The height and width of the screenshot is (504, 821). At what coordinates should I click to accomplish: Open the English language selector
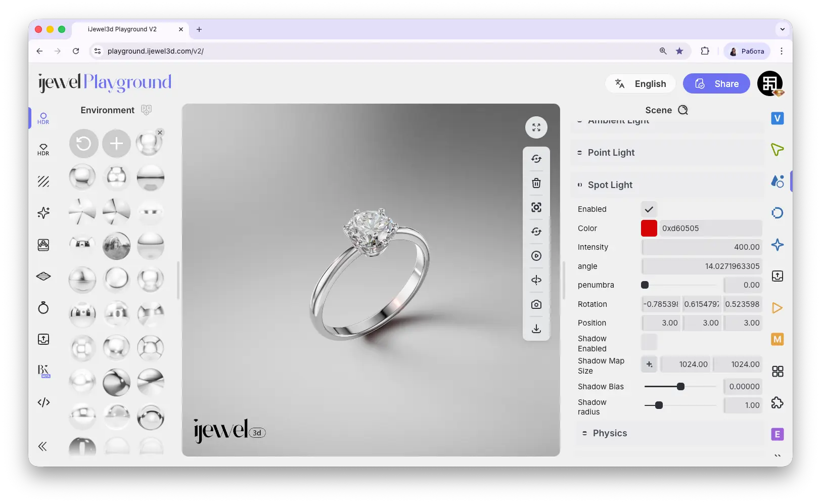(x=641, y=84)
